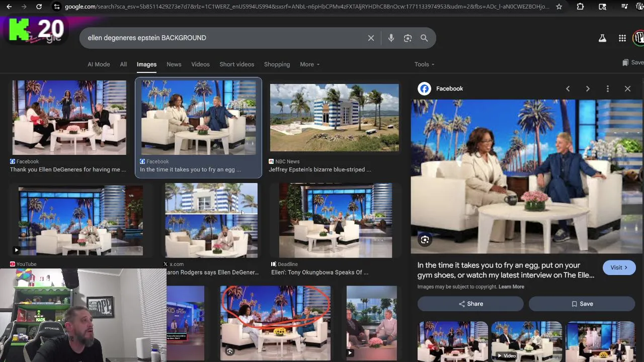Start voice search with the microphone icon

pos(391,38)
